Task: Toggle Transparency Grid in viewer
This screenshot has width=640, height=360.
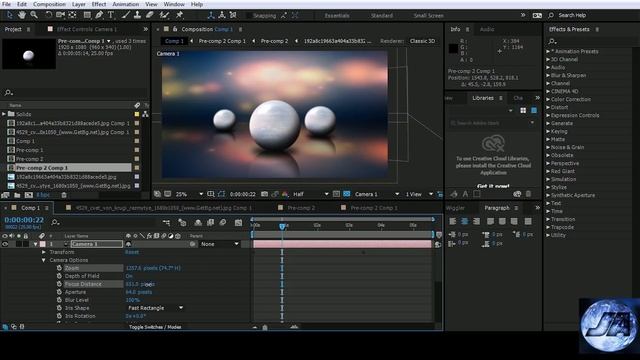Action: 346,194
